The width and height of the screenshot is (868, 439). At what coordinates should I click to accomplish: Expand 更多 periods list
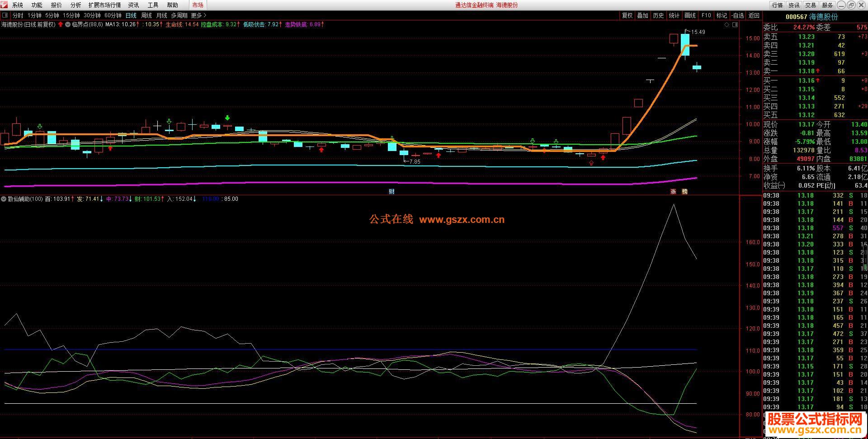pyautogui.click(x=198, y=15)
